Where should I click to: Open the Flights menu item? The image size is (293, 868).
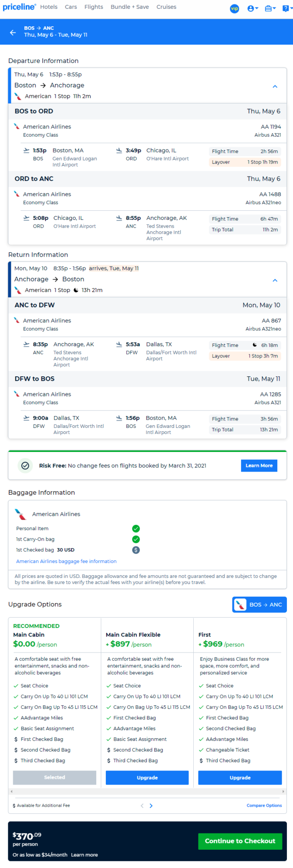pos(94,7)
